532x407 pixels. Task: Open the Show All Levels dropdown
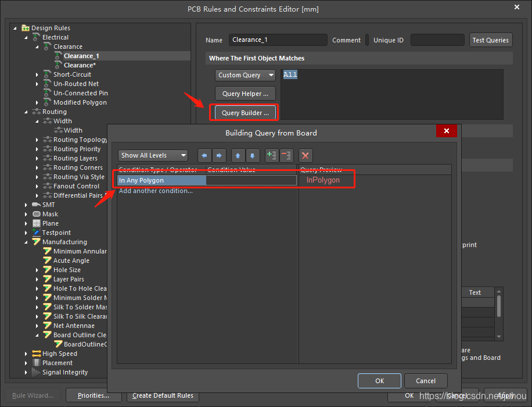pos(153,155)
